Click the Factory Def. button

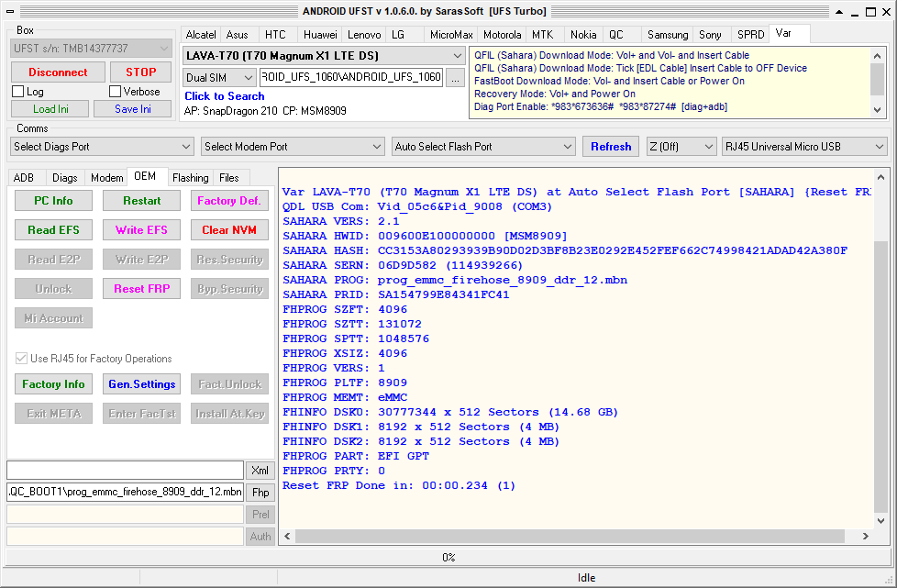coord(229,201)
